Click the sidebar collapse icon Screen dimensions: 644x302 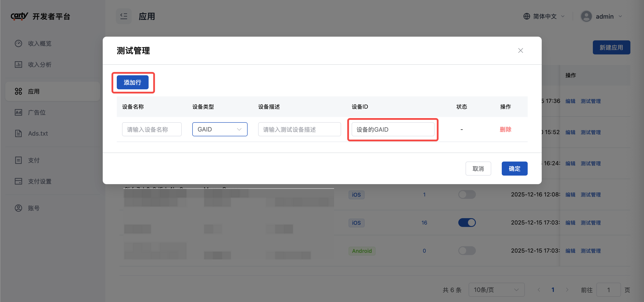pos(124,16)
